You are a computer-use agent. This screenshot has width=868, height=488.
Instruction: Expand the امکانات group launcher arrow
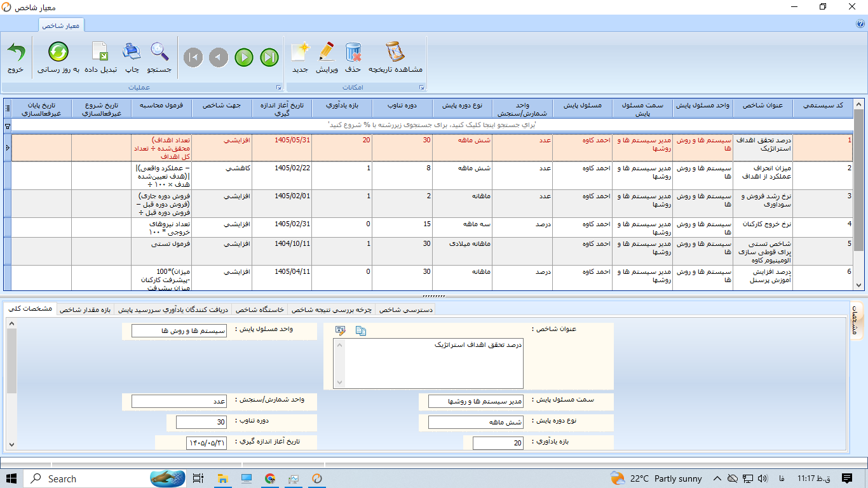pos(421,87)
